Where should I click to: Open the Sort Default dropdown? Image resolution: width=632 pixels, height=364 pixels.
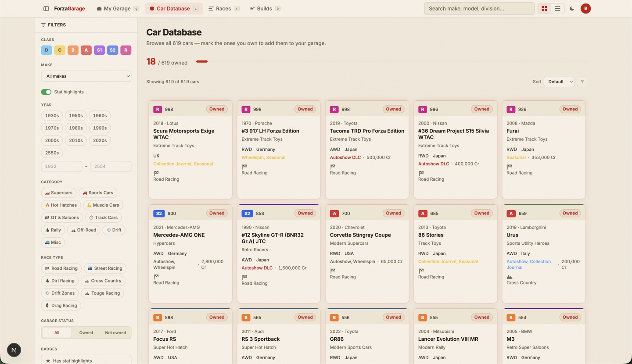click(559, 82)
